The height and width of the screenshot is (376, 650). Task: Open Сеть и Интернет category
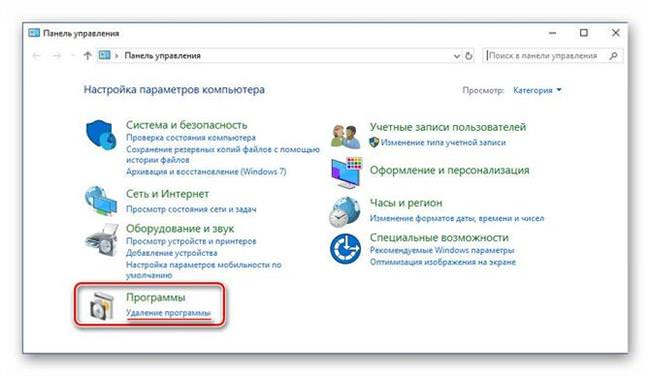[167, 194]
